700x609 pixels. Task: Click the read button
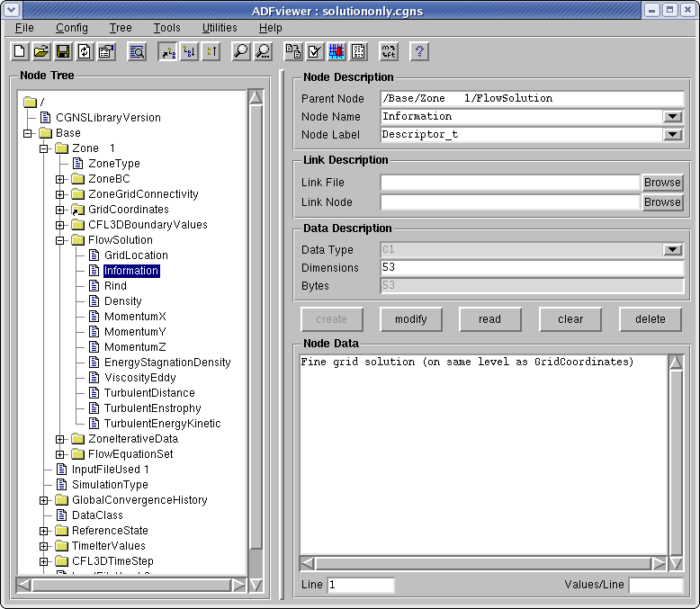(x=490, y=319)
